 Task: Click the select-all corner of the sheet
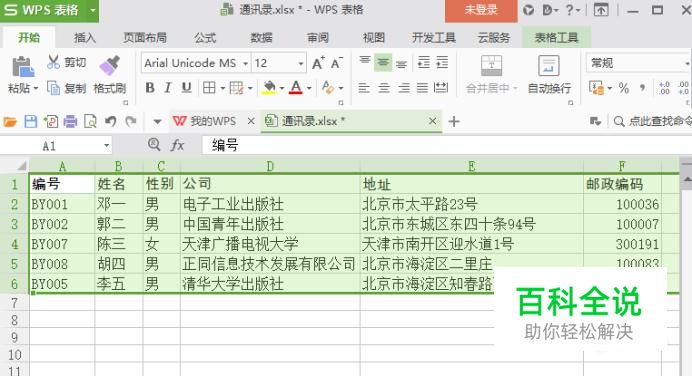click(x=15, y=166)
